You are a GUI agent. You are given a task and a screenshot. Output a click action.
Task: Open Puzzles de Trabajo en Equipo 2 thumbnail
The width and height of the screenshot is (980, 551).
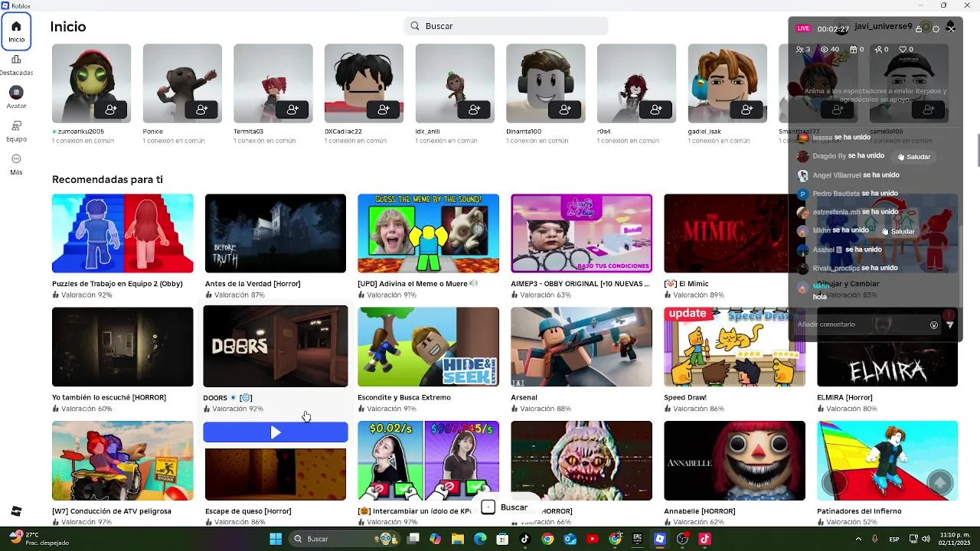[x=122, y=233]
